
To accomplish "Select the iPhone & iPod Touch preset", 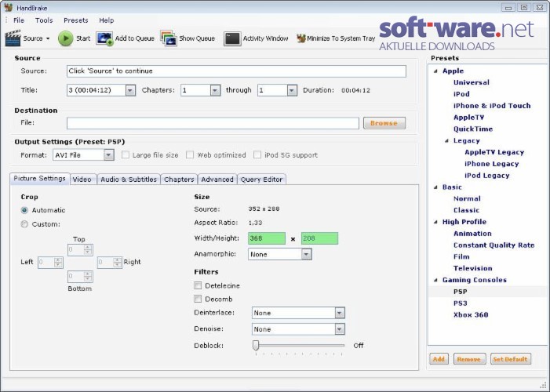I will point(492,106).
